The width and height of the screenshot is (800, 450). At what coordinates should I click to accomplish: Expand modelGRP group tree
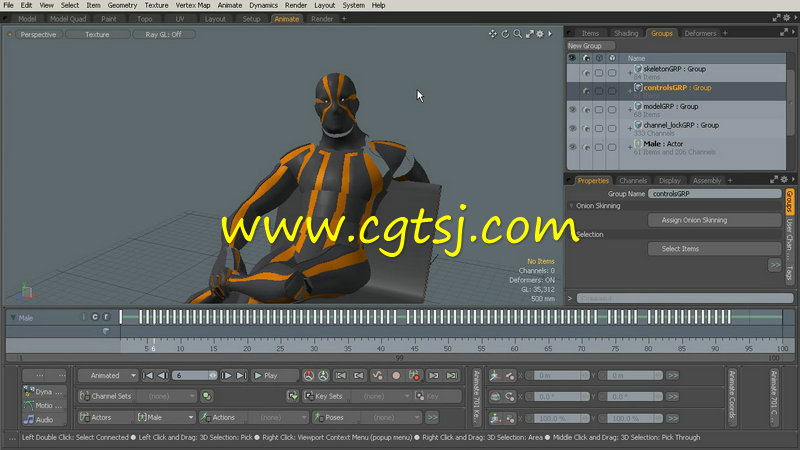(630, 110)
